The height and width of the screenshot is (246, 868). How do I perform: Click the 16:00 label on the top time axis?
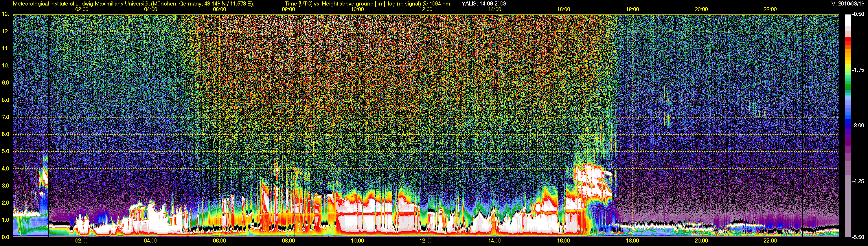(x=563, y=10)
